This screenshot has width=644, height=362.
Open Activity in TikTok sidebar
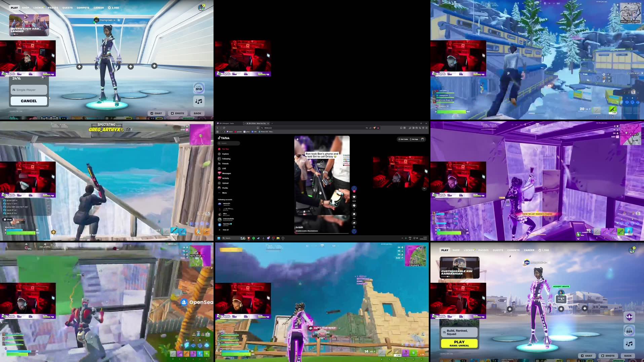[x=224, y=178]
